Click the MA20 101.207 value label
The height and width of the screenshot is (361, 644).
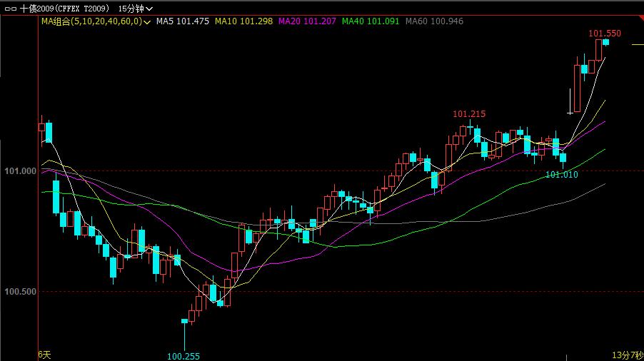click(x=307, y=21)
